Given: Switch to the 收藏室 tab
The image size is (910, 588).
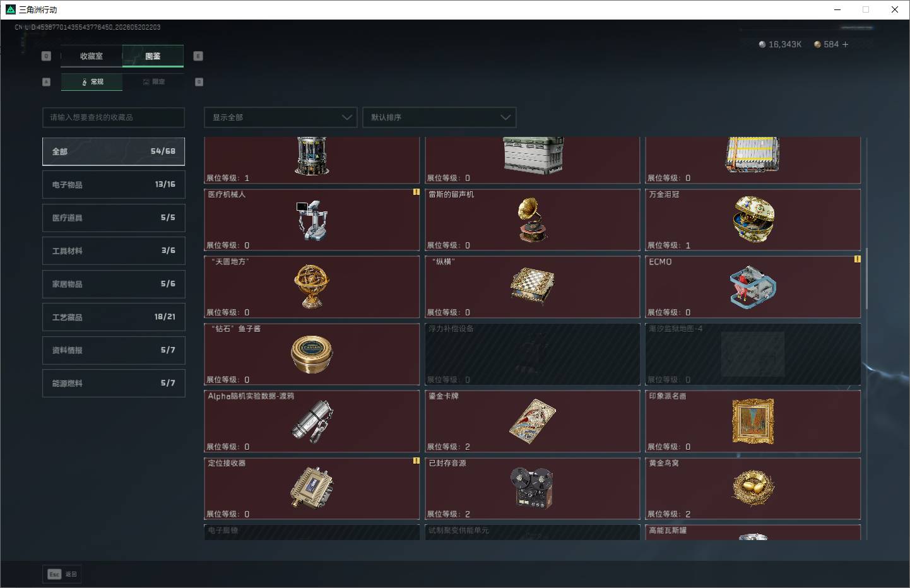Looking at the screenshot, I should pos(92,56).
